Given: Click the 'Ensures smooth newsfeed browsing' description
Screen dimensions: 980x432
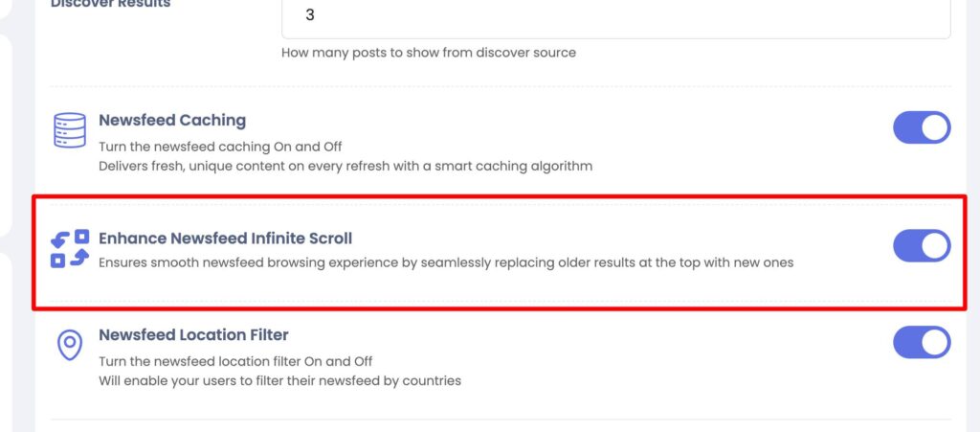Looking at the screenshot, I should [446, 262].
